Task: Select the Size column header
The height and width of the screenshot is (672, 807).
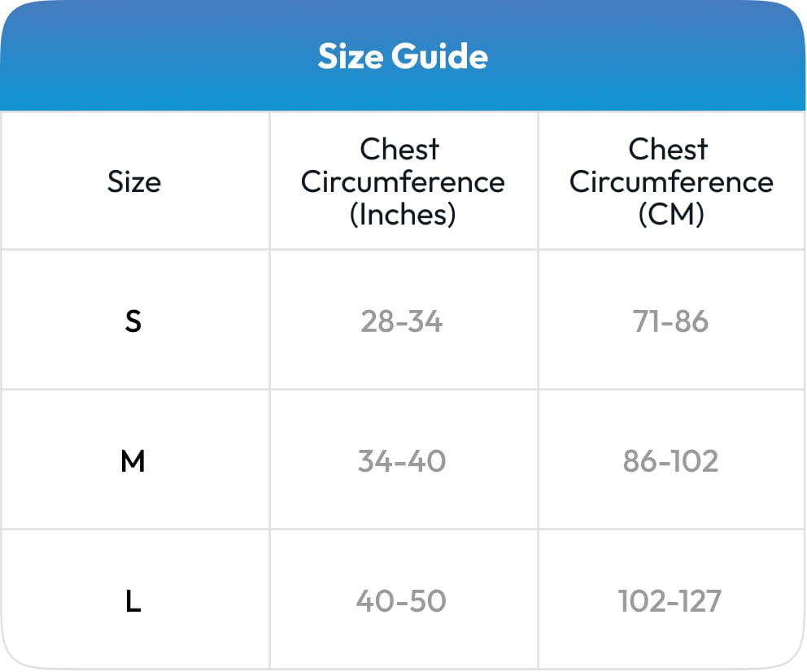Action: click(134, 181)
